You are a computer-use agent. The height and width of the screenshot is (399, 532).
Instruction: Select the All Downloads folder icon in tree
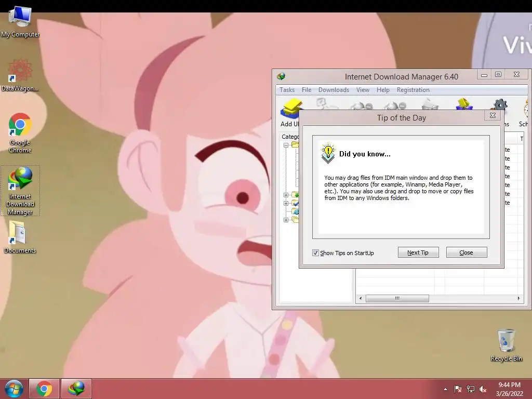click(296, 144)
